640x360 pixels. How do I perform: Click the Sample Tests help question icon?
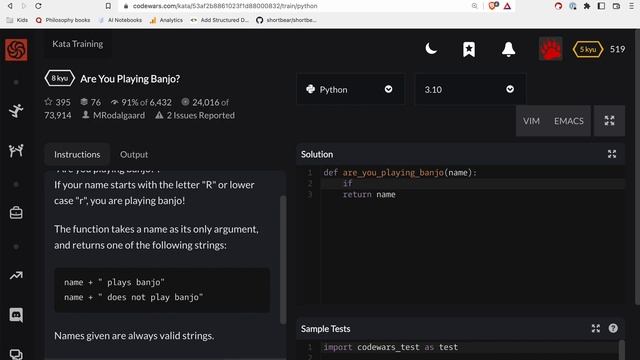(x=613, y=328)
